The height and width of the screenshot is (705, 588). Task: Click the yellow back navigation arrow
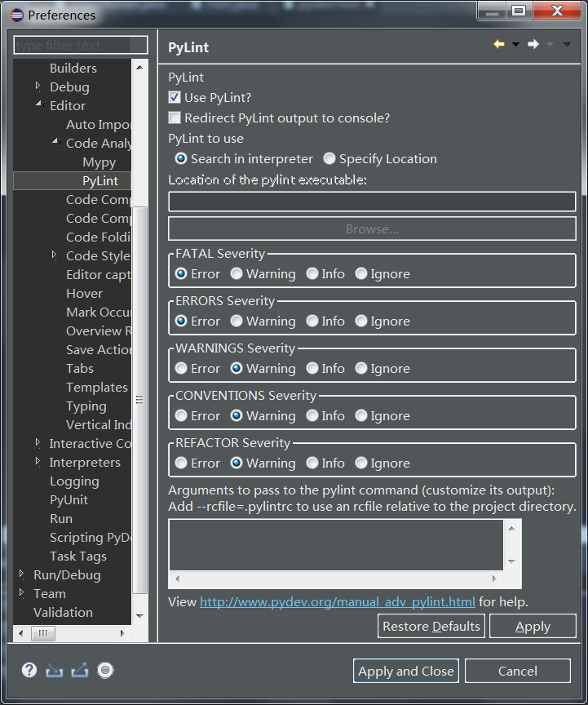tap(499, 44)
